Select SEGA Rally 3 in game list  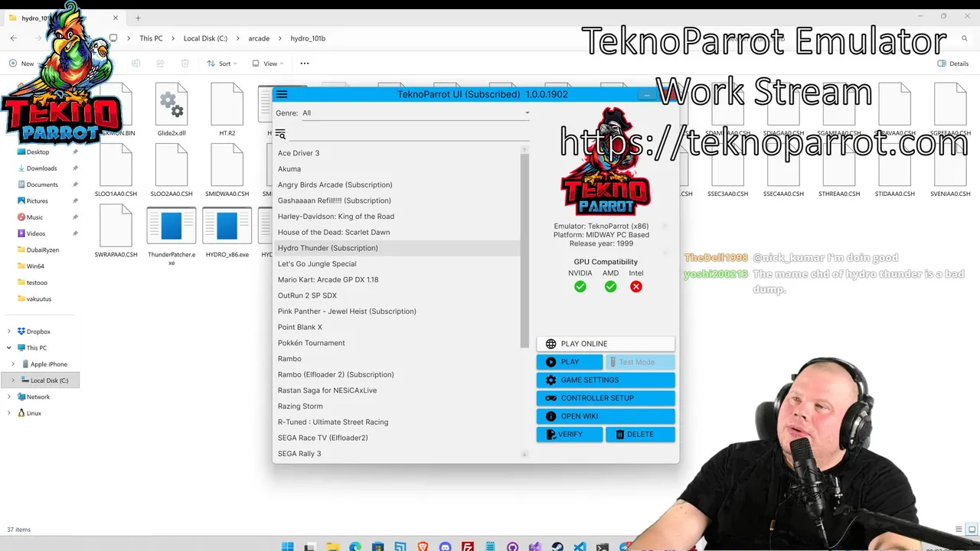tap(397, 454)
